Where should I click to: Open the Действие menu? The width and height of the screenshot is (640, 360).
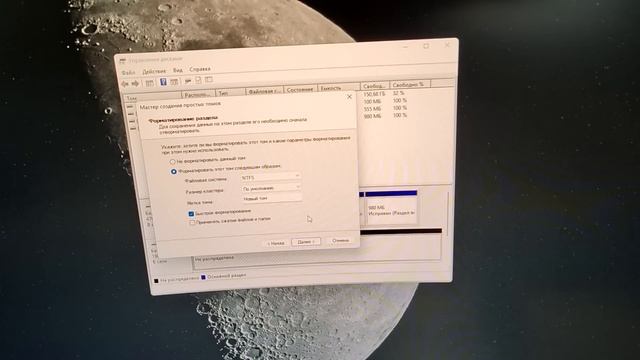(154, 71)
